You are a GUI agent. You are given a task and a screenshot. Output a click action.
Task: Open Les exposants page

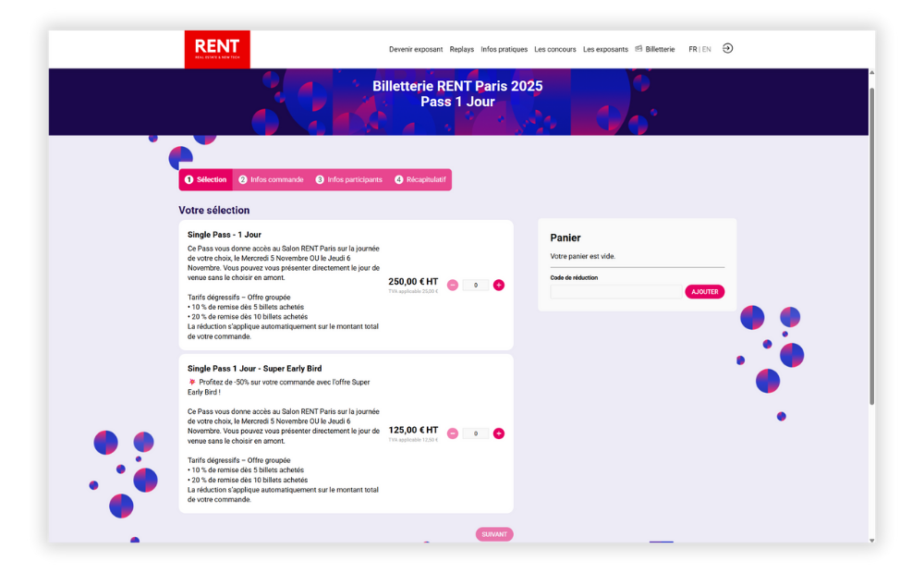tap(605, 49)
